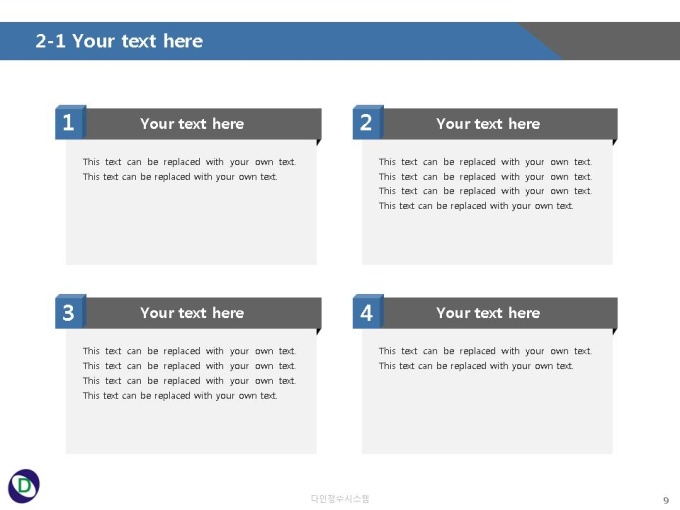Select the four-line body text in box 3

[x=189, y=373]
